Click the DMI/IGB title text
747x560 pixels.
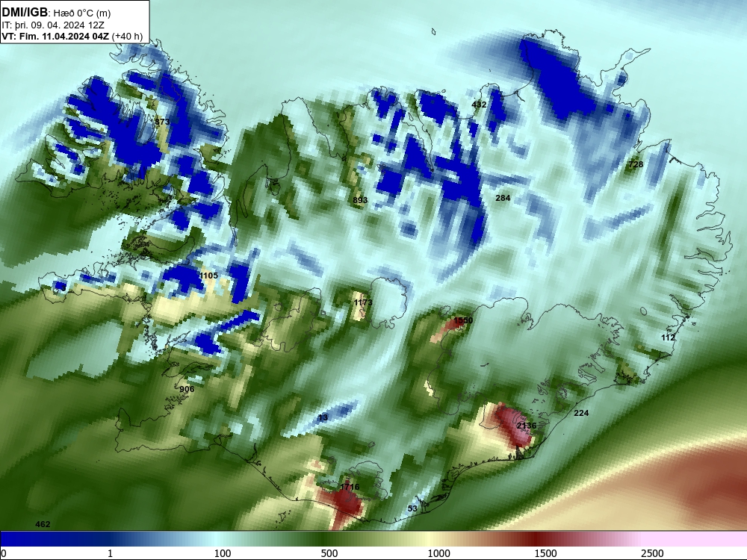25,13
